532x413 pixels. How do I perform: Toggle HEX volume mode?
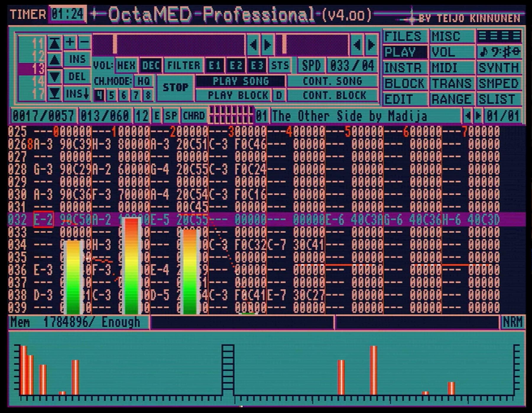(126, 65)
